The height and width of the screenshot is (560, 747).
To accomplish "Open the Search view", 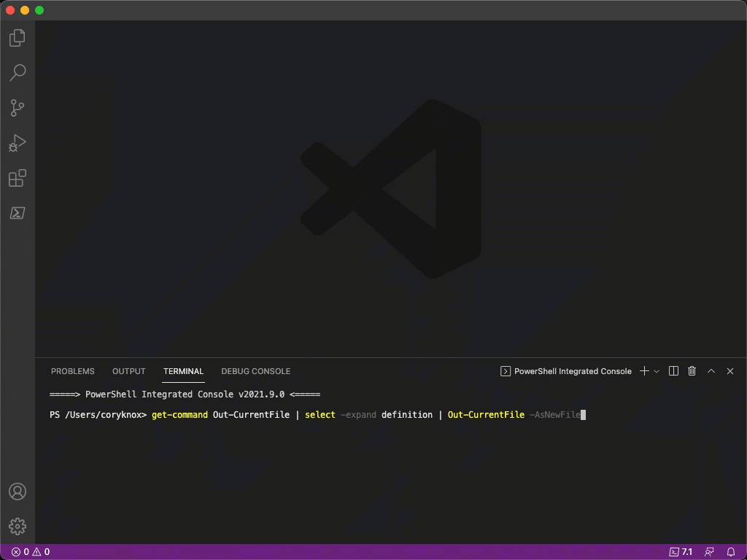I will coord(18,72).
